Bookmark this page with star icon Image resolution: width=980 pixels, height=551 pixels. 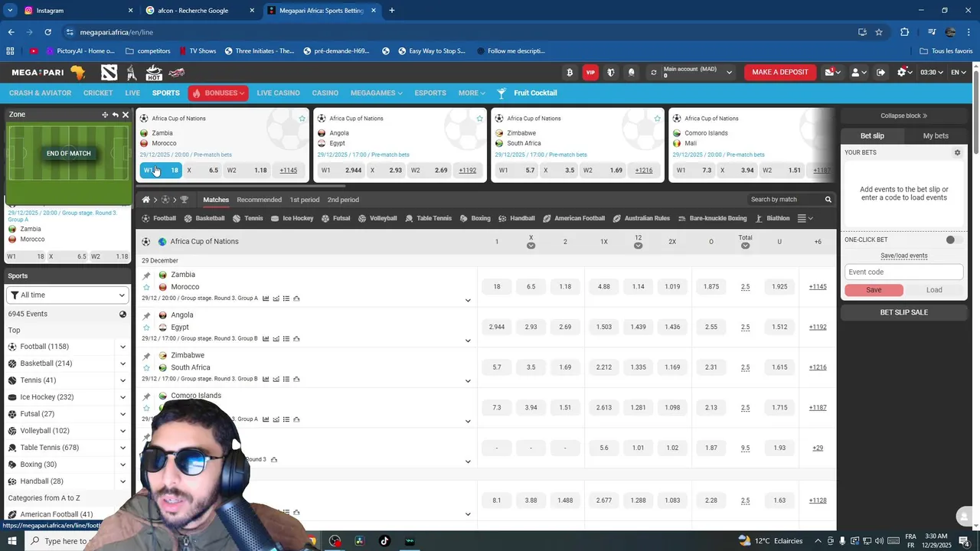click(x=879, y=32)
